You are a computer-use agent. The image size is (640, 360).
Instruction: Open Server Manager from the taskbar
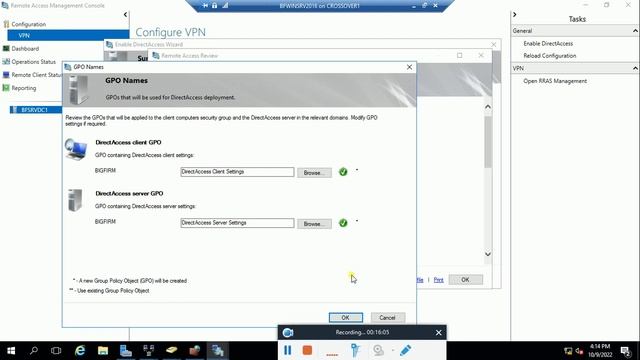tap(126, 351)
